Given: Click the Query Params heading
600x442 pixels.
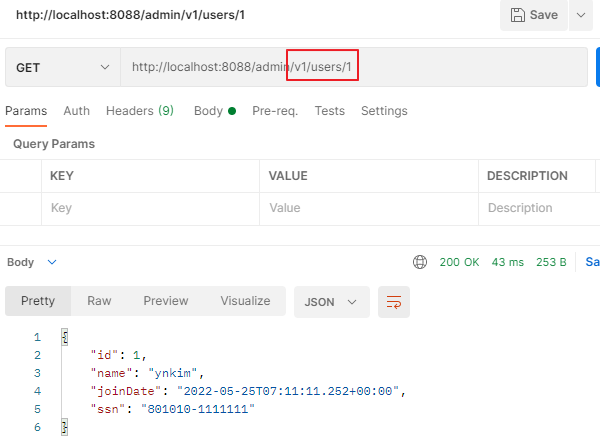Looking at the screenshot, I should (x=54, y=144).
